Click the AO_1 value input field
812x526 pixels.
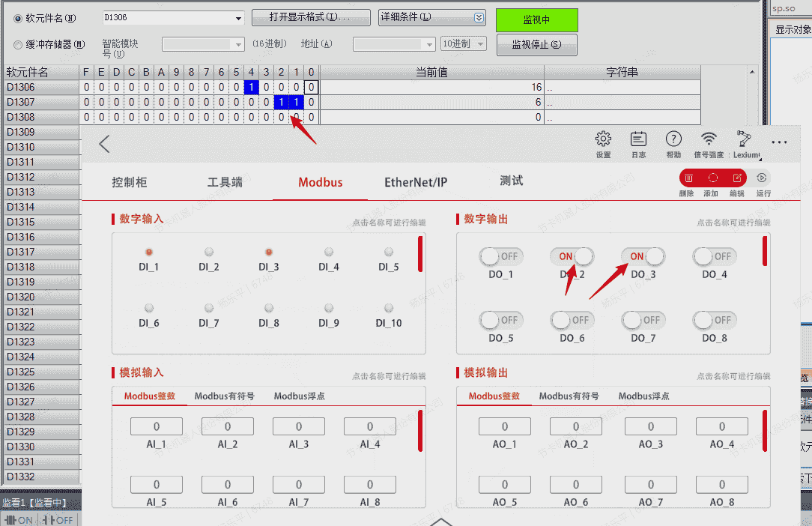504,426
